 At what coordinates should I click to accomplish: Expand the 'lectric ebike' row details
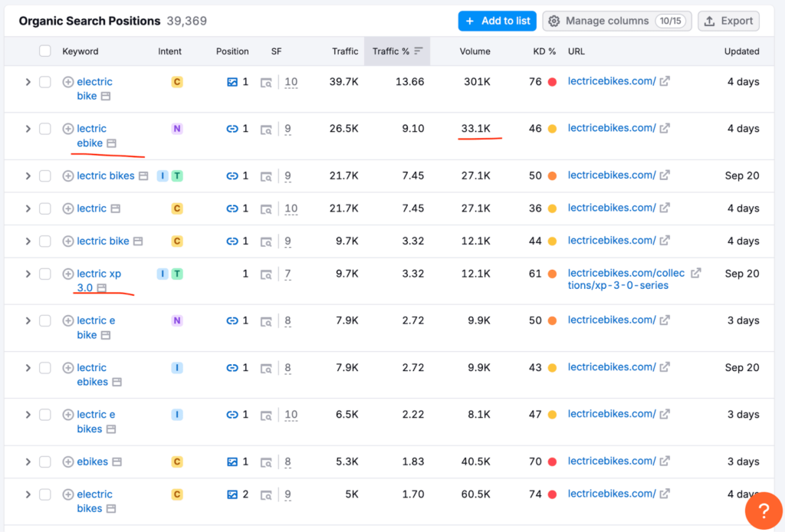(28, 129)
